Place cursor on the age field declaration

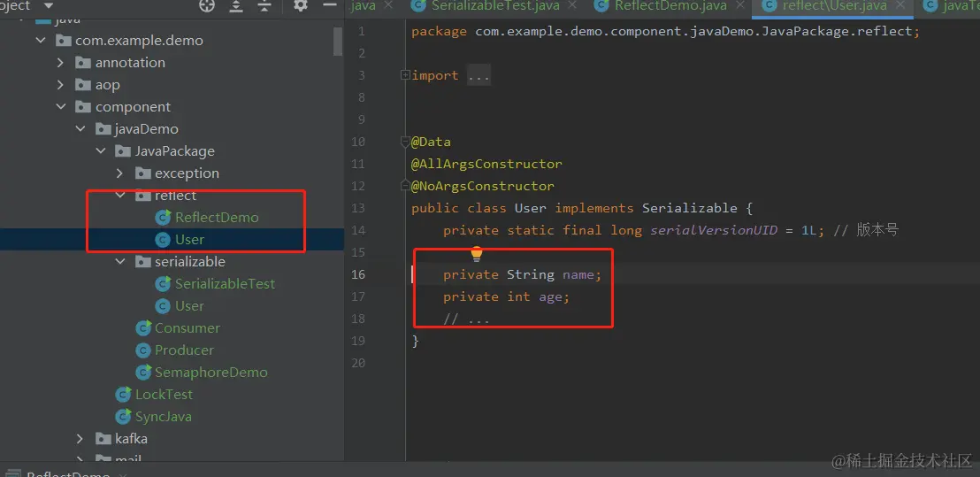pos(506,297)
